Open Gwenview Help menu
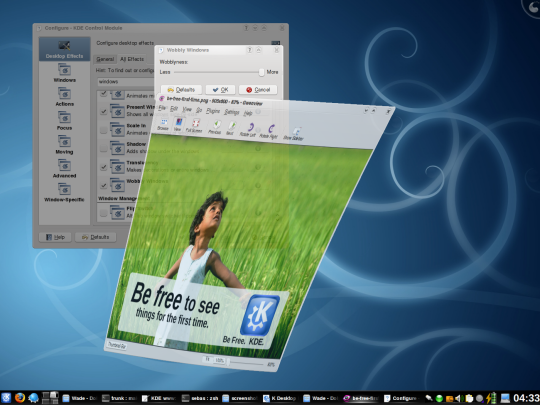The image size is (540, 405). (248, 113)
